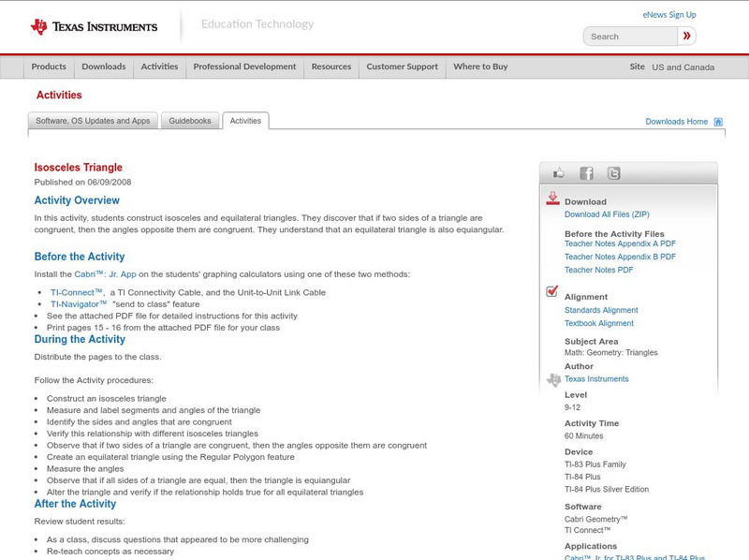Open Teacher Notes Appendix B PDF
Image resolution: width=749 pixels, height=560 pixels.
point(620,257)
